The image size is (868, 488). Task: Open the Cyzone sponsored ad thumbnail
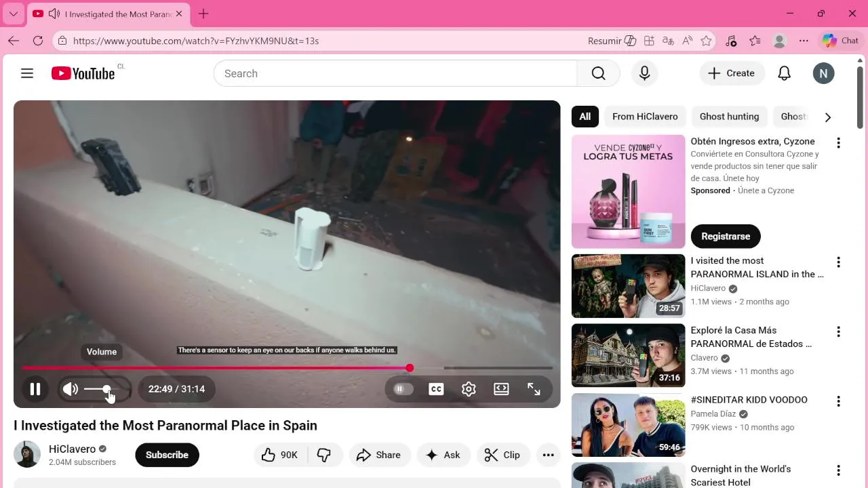628,192
